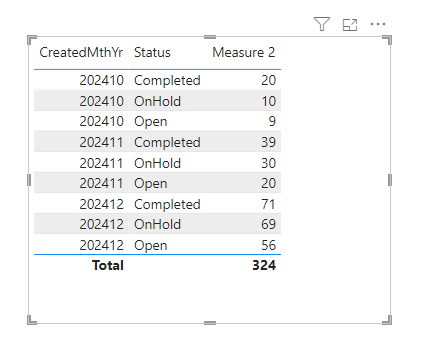Click the Total row label

pos(108,265)
